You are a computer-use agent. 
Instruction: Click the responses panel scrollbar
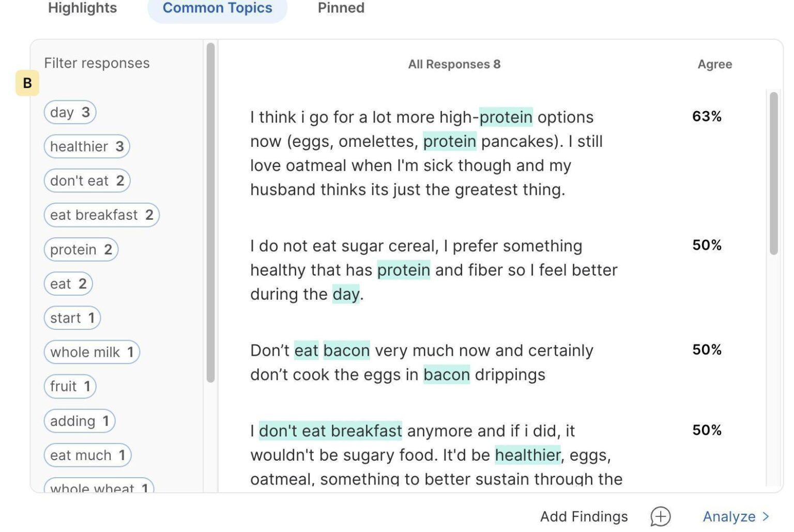click(774, 173)
